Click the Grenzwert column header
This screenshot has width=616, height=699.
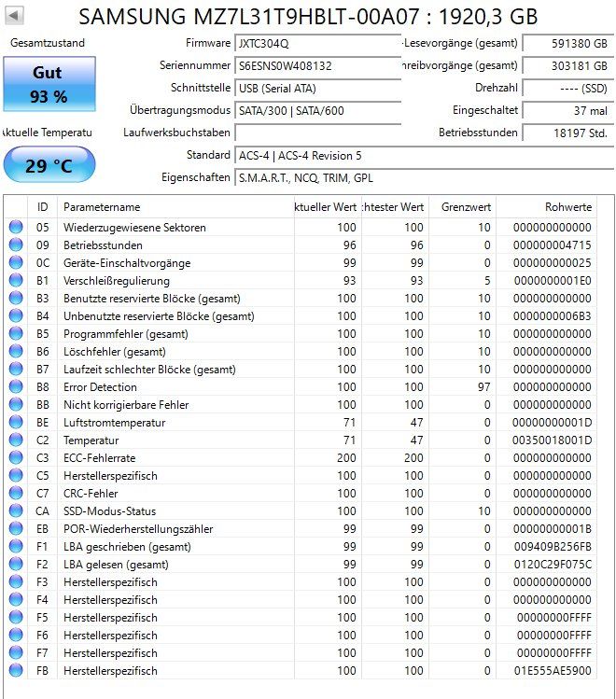[462, 207]
